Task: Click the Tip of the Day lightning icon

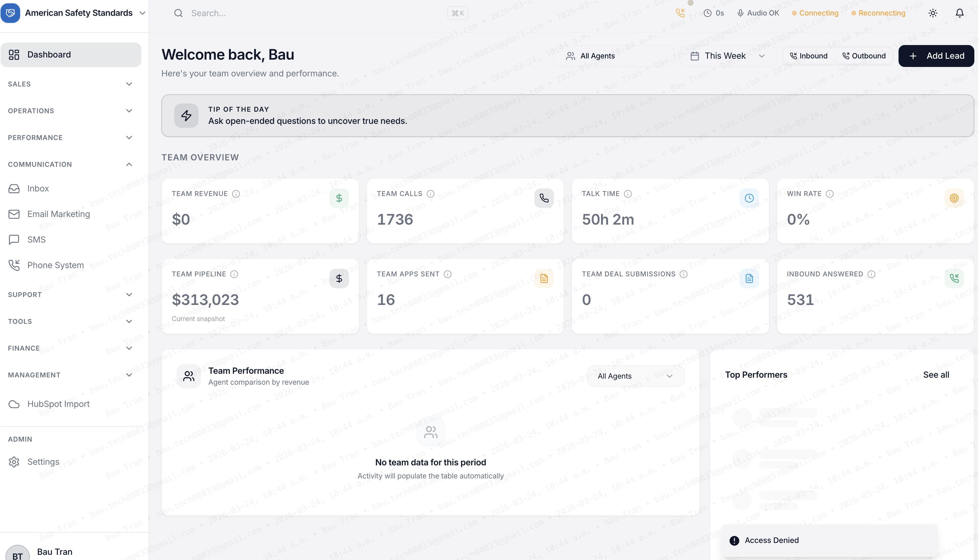Action: pyautogui.click(x=186, y=115)
